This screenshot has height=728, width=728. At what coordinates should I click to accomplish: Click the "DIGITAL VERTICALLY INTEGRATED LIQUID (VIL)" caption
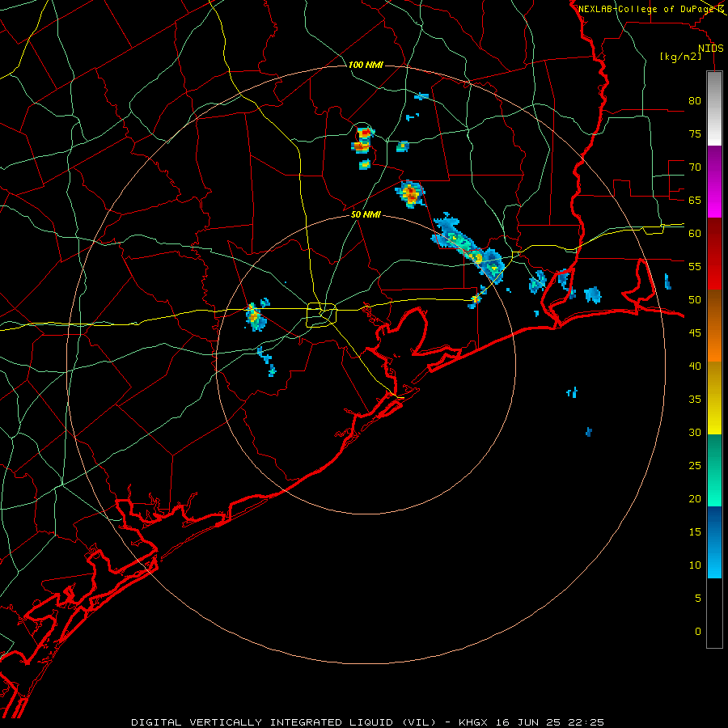pos(284,722)
